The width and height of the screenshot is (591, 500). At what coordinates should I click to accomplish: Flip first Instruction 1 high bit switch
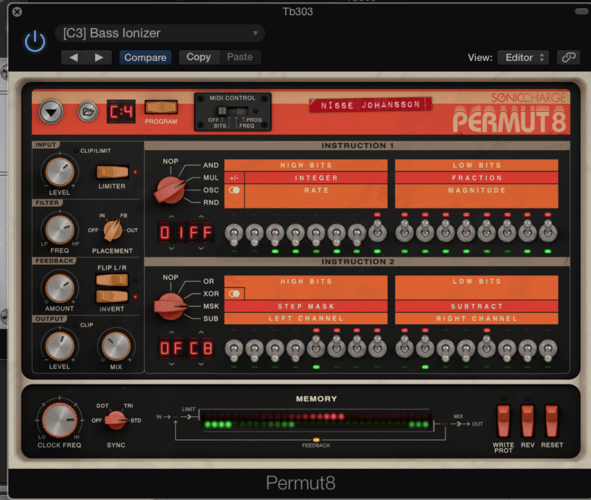coord(234,234)
